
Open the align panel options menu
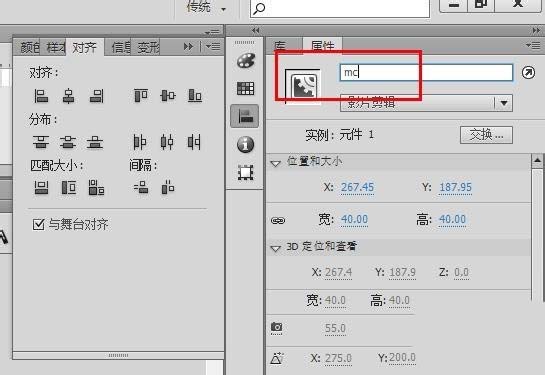(213, 46)
